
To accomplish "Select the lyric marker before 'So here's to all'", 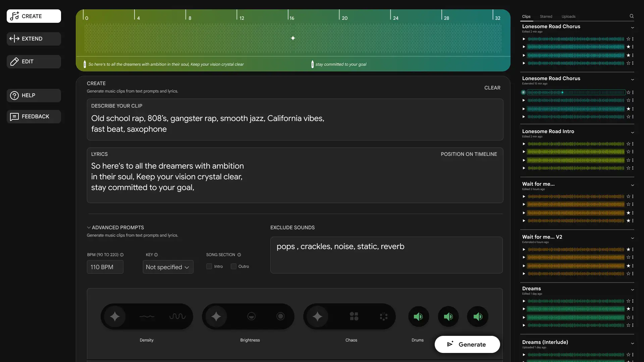I will click(85, 64).
